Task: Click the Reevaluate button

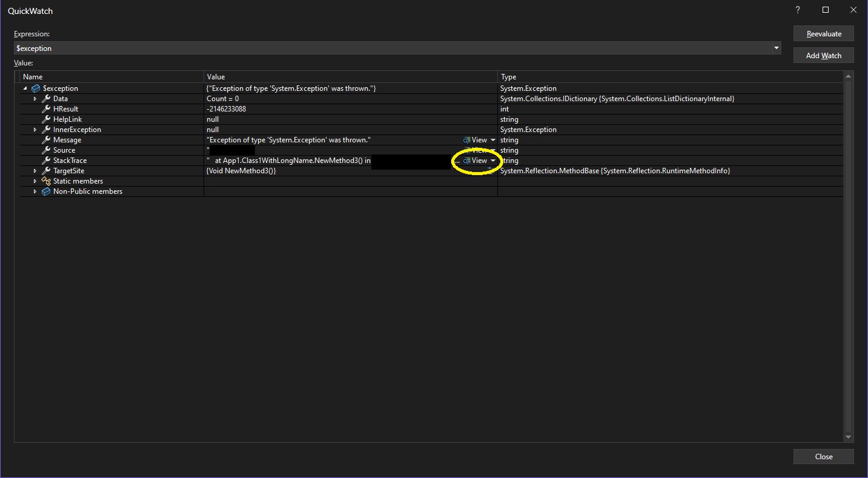Action: (824, 34)
